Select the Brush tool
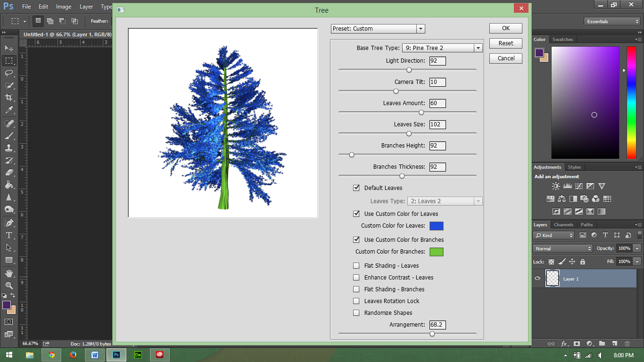 tap(8, 136)
